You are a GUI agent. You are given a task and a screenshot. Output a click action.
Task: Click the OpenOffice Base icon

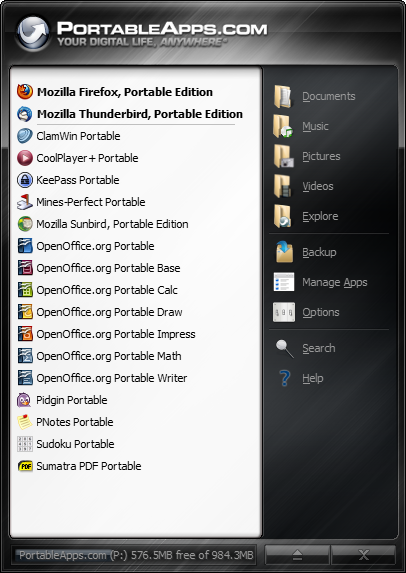click(25, 268)
